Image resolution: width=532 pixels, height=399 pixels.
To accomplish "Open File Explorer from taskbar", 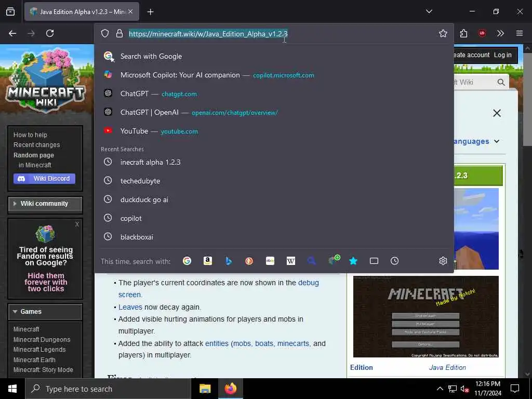I will click(x=205, y=389).
